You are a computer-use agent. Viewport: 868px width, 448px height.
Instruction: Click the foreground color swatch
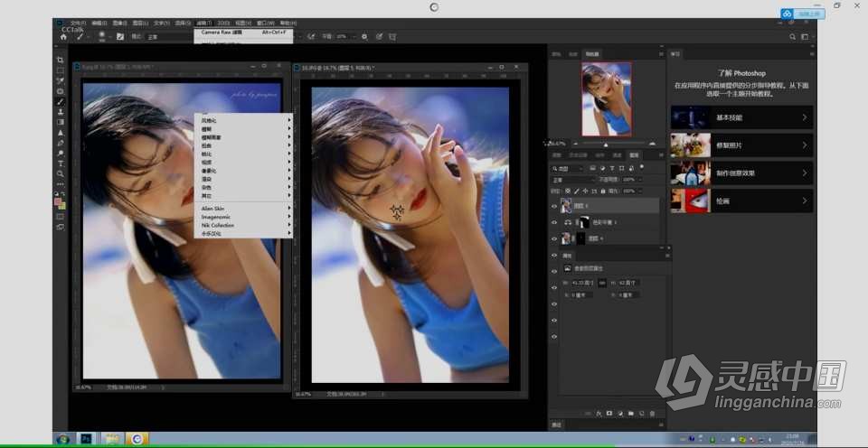pyautogui.click(x=58, y=202)
